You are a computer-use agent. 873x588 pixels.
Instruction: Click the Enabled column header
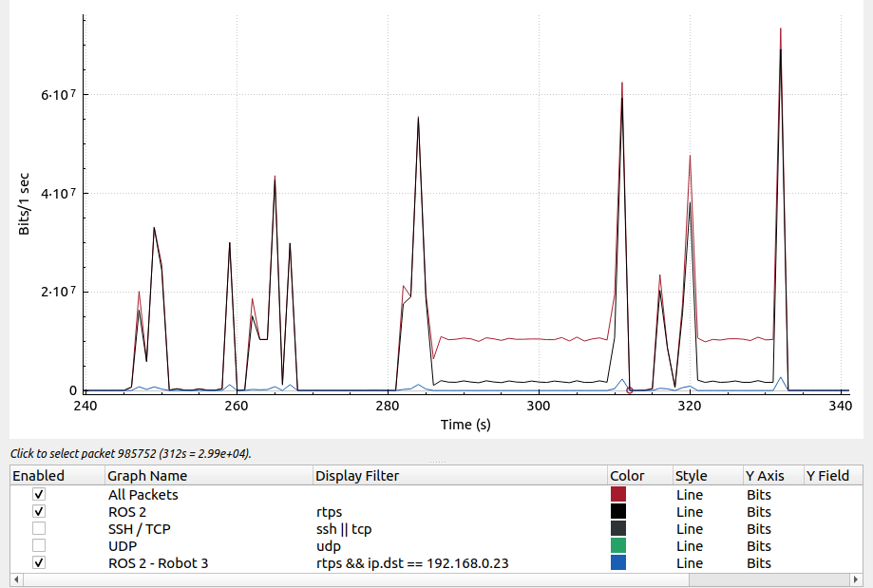point(39,476)
